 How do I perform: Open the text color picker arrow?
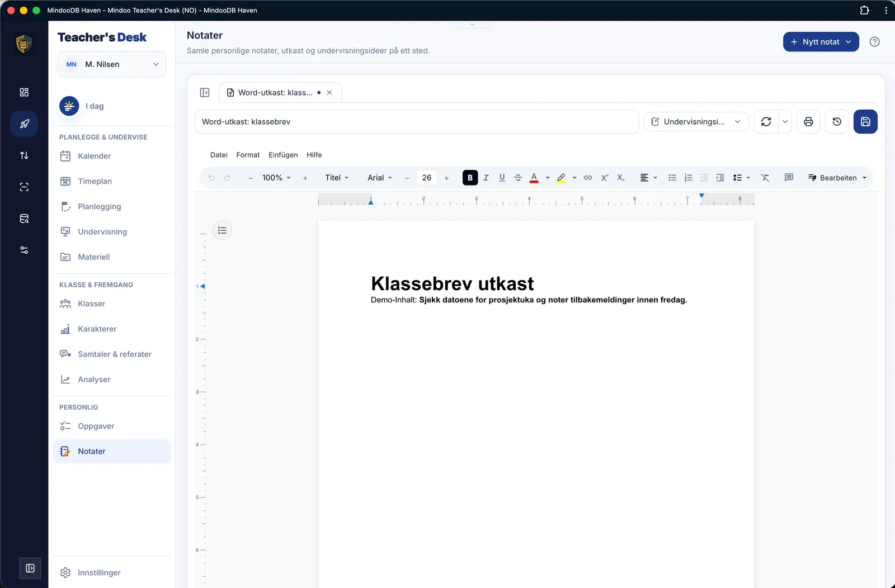point(548,178)
